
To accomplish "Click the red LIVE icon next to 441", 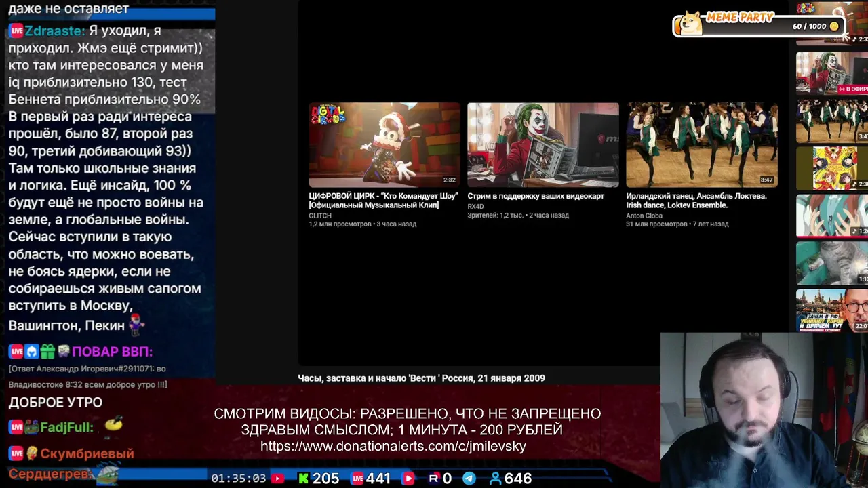I will click(357, 479).
